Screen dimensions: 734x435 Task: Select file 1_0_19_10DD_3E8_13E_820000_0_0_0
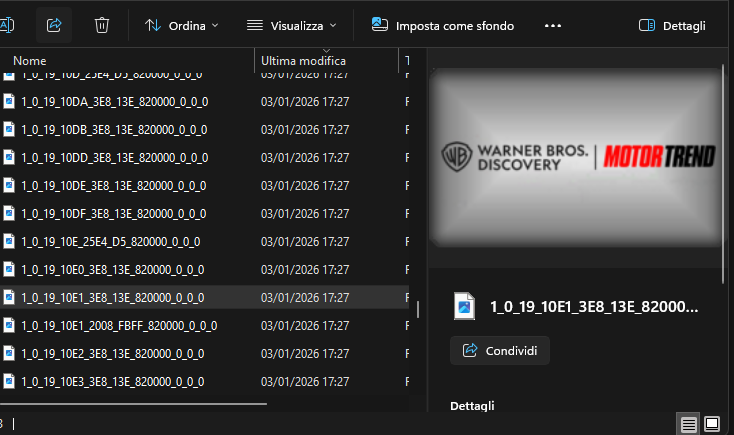tap(115, 158)
